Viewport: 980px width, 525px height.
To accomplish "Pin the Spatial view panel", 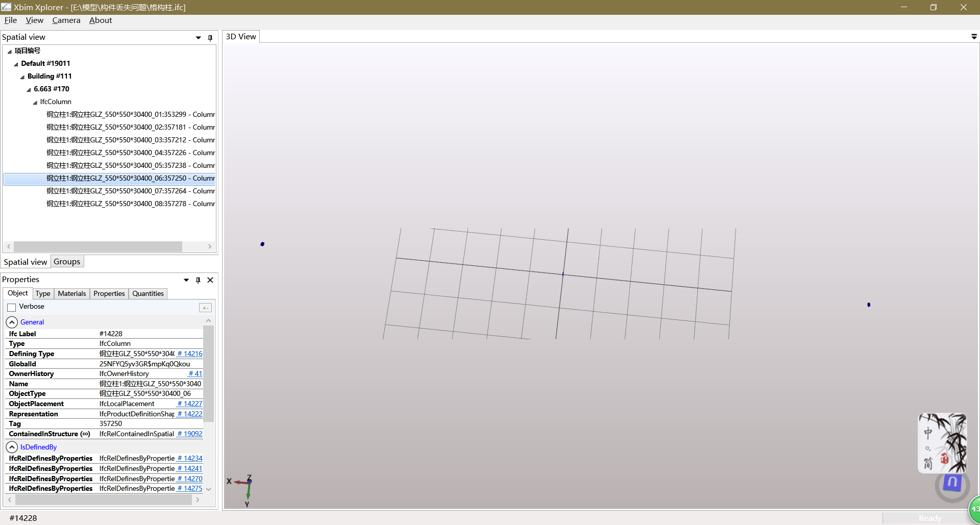I will [x=210, y=37].
